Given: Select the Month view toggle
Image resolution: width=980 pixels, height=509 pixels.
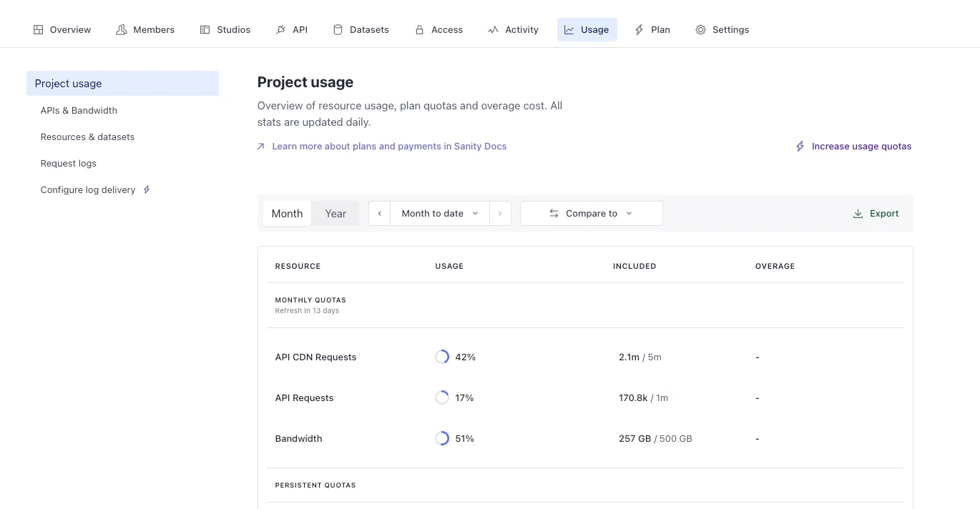Looking at the screenshot, I should [x=287, y=214].
